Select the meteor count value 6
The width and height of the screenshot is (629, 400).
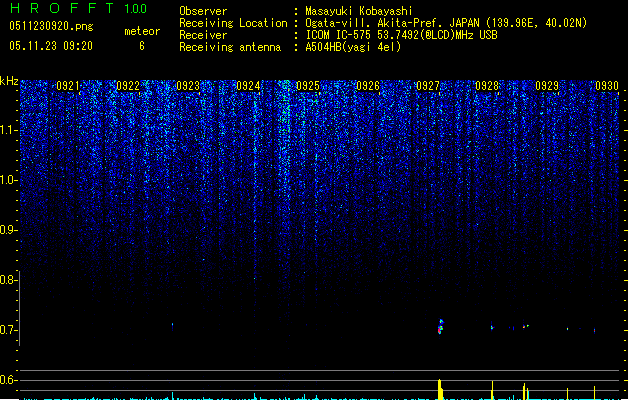click(142, 46)
